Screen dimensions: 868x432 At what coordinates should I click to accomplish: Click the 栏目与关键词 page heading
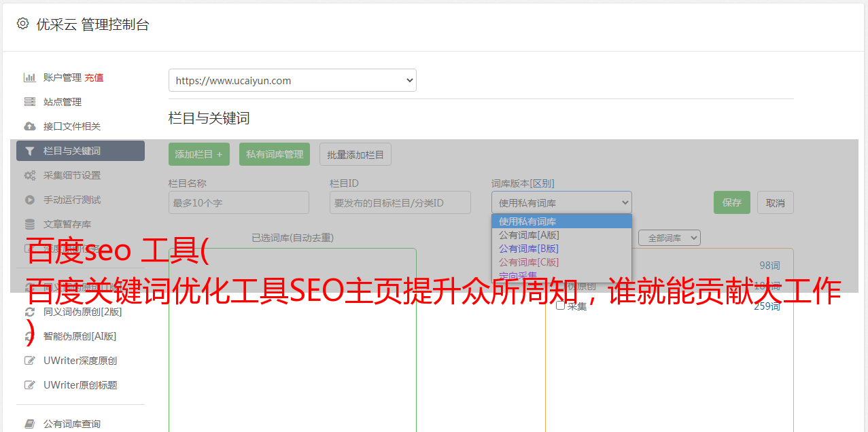[x=209, y=118]
